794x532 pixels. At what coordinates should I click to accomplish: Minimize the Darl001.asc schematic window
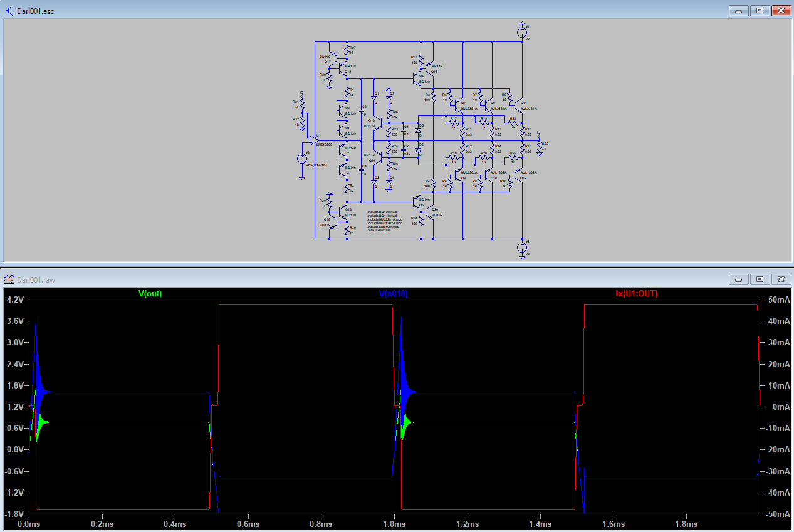[739, 10]
